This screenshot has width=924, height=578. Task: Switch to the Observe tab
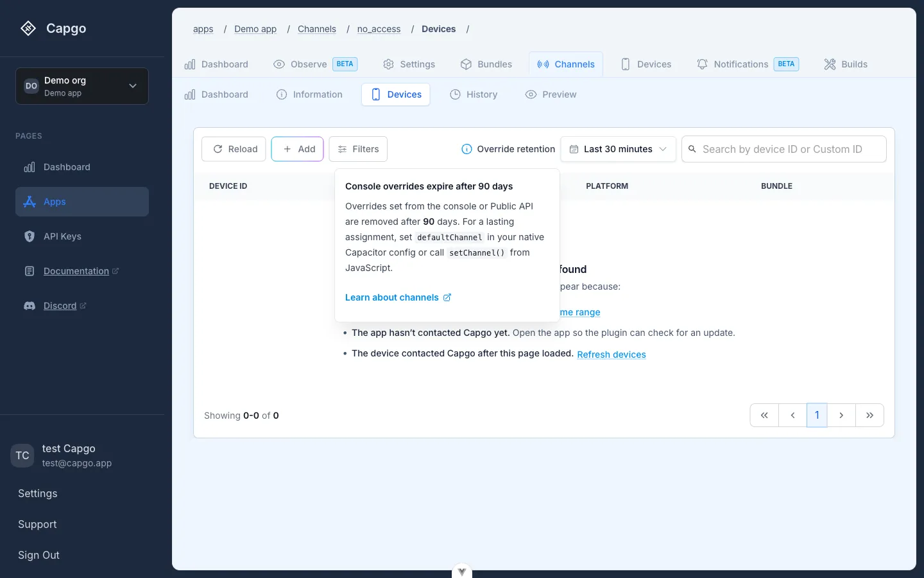315,64
